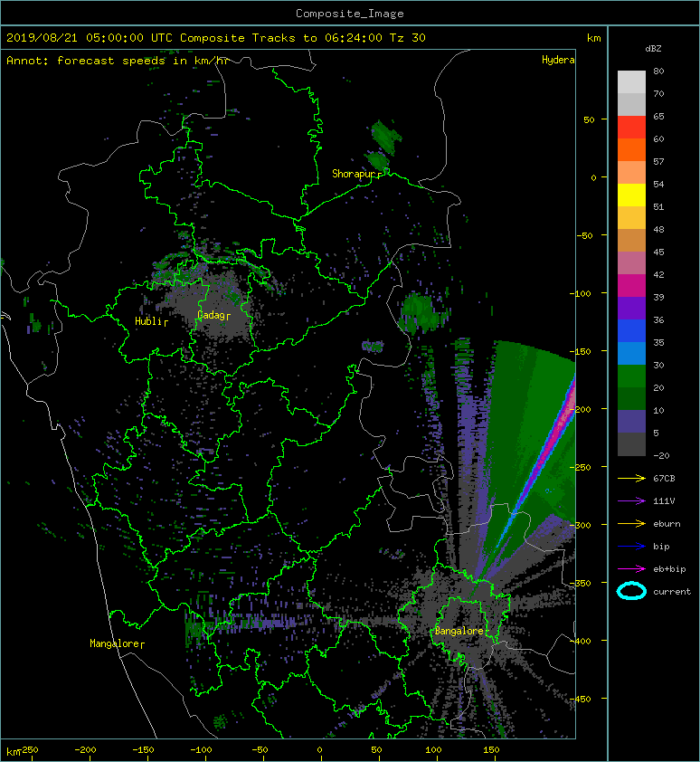Click the 'bip' legend label
The width and height of the screenshot is (700, 762).
pos(661,547)
